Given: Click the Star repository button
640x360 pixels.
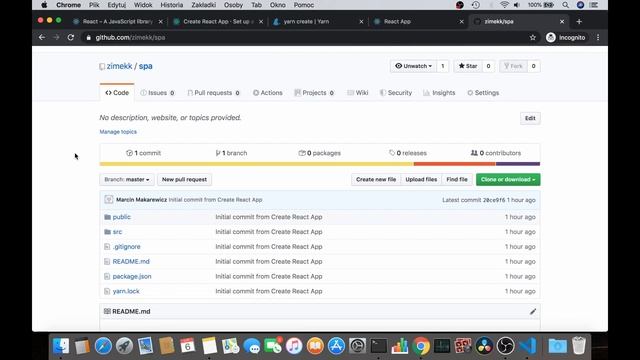Looking at the screenshot, I should point(468,66).
